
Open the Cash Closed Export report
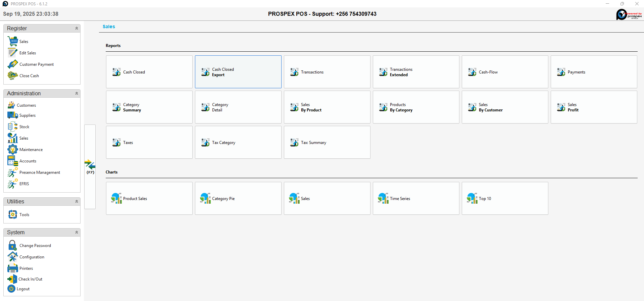pos(238,72)
